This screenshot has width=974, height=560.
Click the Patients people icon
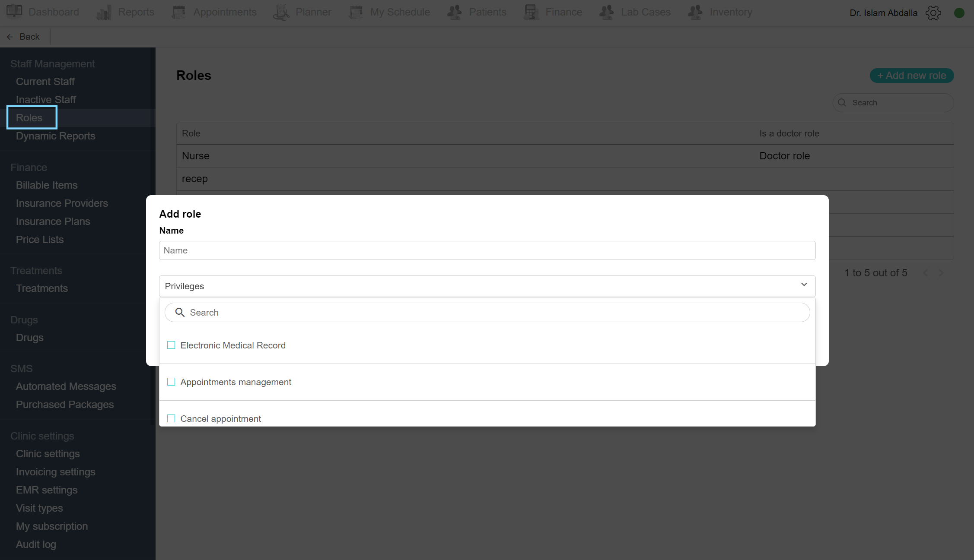click(454, 12)
